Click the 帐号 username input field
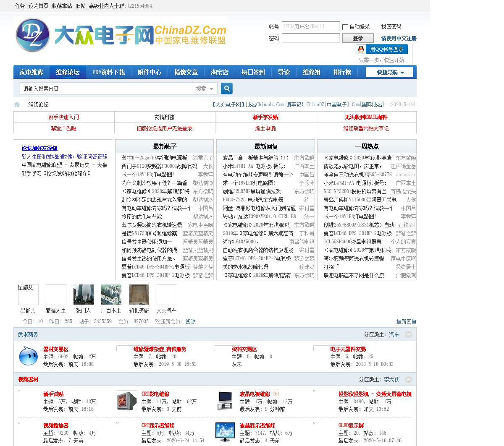 click(x=310, y=26)
